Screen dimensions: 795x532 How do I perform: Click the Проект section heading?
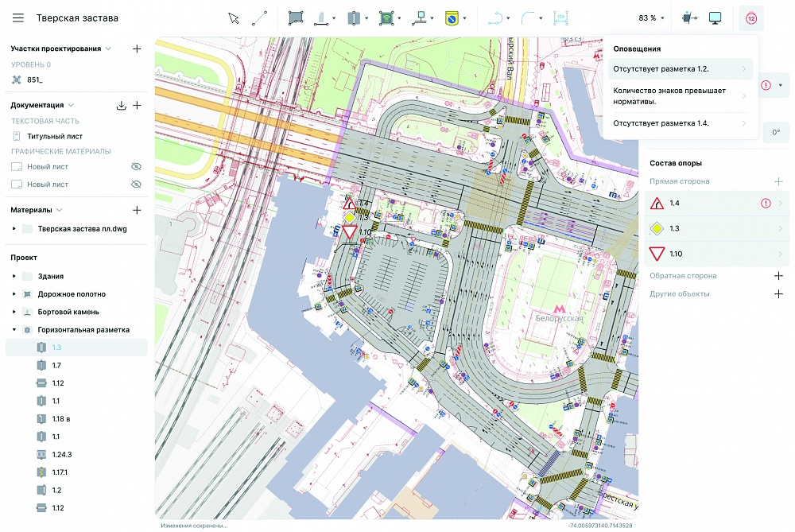click(24, 258)
